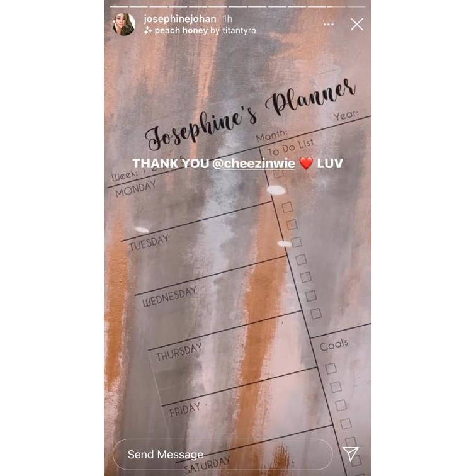Tap the red heart emoji sticker
The height and width of the screenshot is (476, 476).
click(306, 163)
